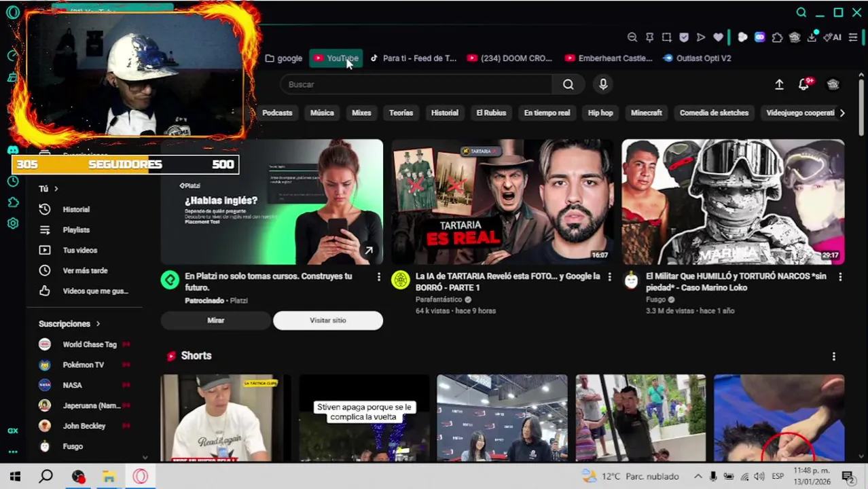Open settings gear in Opera sidebar
The width and height of the screenshot is (868, 489).
[13, 223]
